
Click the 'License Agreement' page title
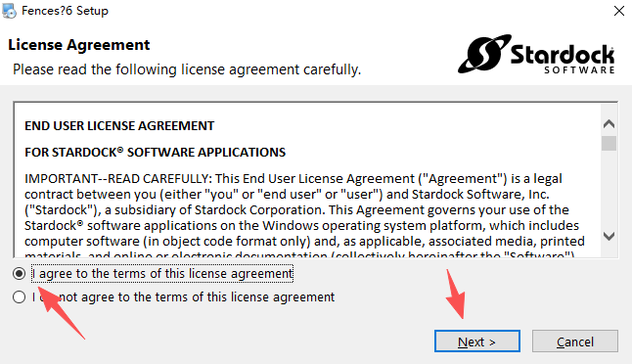79,45
